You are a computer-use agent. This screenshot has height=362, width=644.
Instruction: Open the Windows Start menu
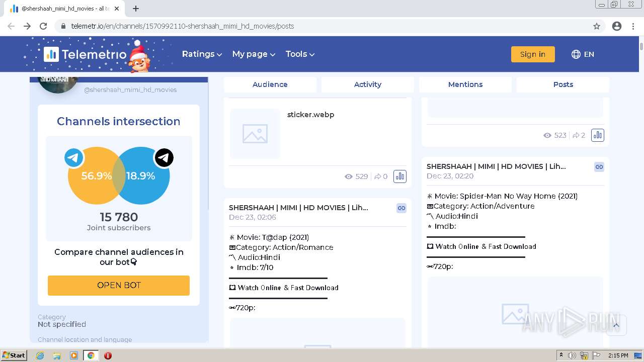point(14,355)
